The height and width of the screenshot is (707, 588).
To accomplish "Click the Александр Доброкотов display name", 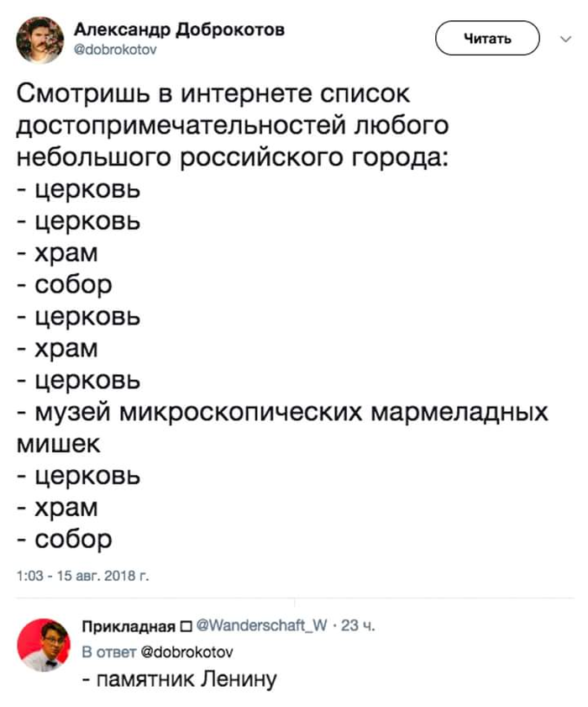I will 179,29.
